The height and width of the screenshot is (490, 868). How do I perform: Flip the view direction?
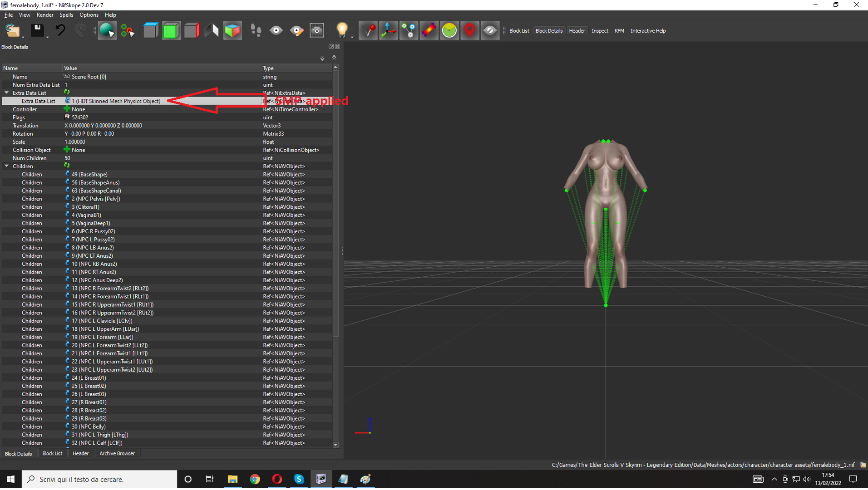coord(212,30)
